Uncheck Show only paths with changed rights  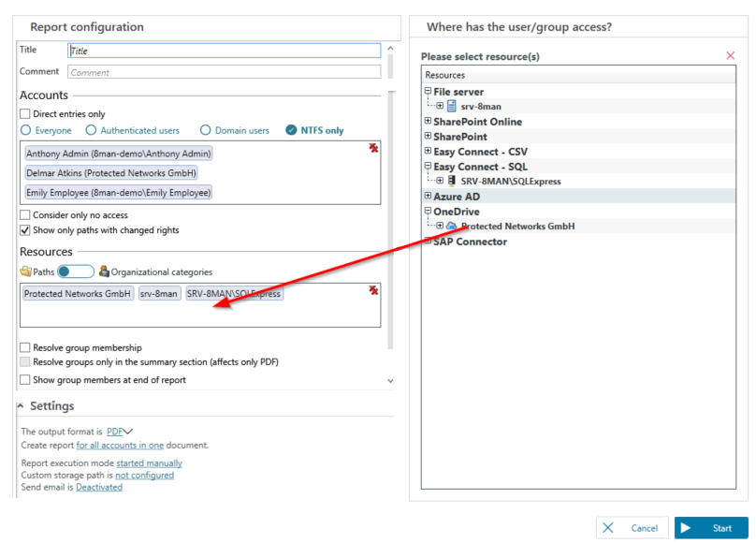tap(25, 230)
